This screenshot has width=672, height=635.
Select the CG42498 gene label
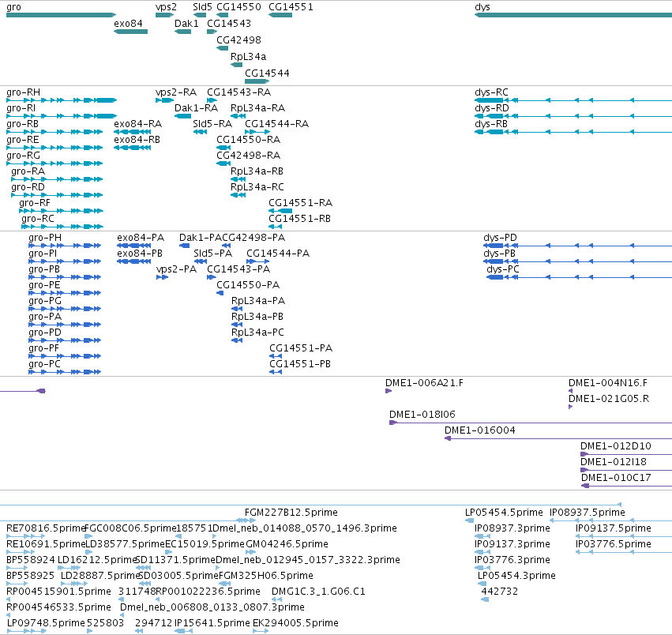click(x=238, y=39)
